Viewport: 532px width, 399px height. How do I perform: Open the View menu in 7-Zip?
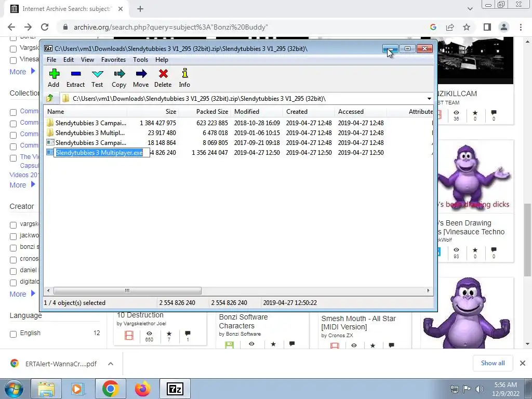tap(87, 60)
